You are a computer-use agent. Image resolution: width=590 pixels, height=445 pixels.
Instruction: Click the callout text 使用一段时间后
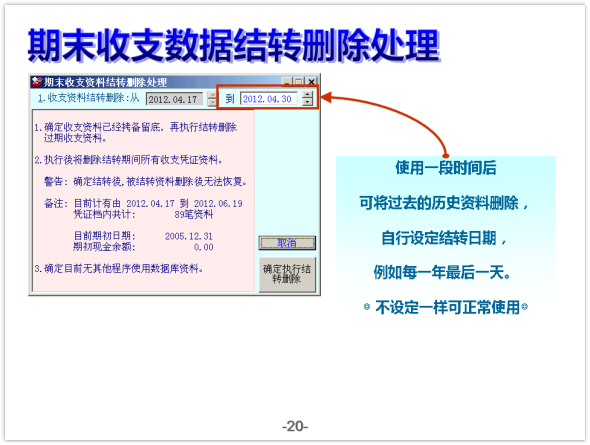(x=446, y=168)
